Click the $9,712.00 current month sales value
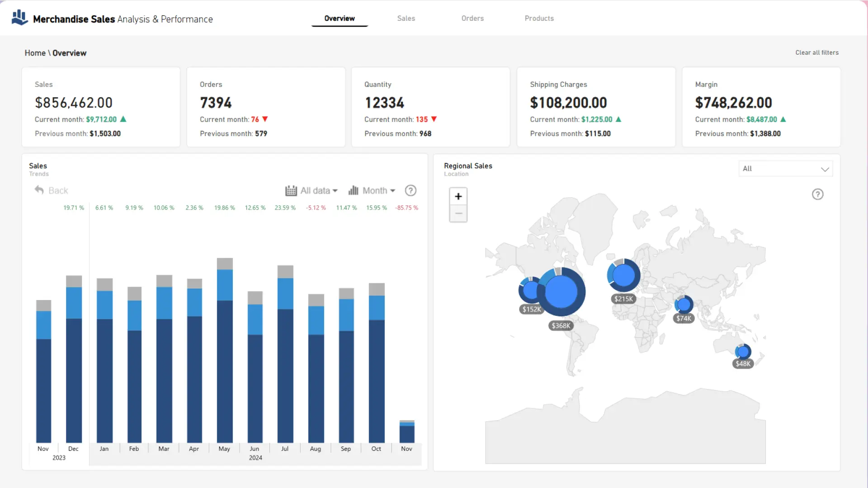Image resolution: width=868 pixels, height=488 pixels. point(101,119)
